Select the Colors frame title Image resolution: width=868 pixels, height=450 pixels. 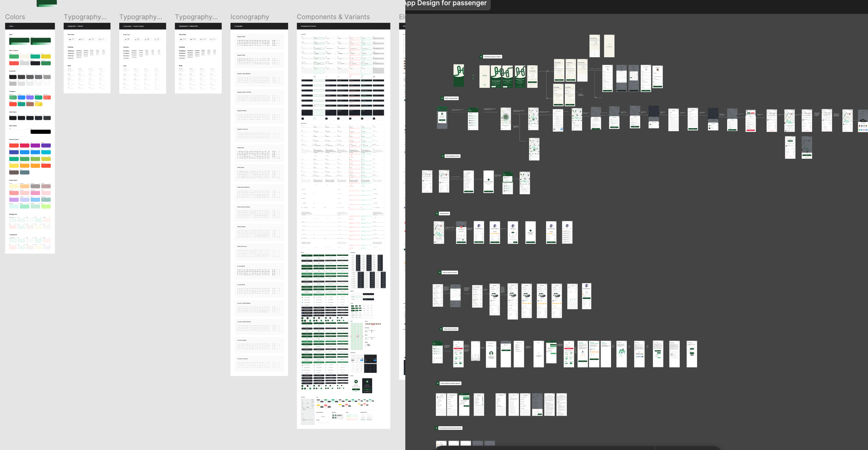point(15,17)
